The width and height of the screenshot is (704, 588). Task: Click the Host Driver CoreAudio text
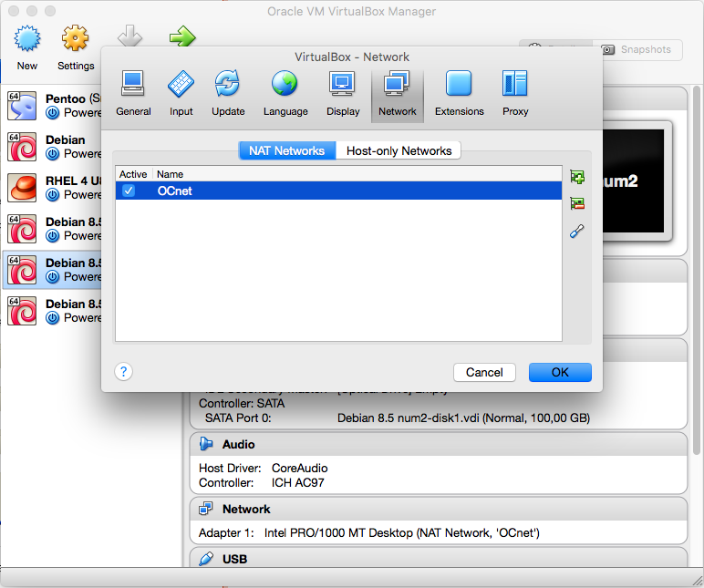pos(264,469)
